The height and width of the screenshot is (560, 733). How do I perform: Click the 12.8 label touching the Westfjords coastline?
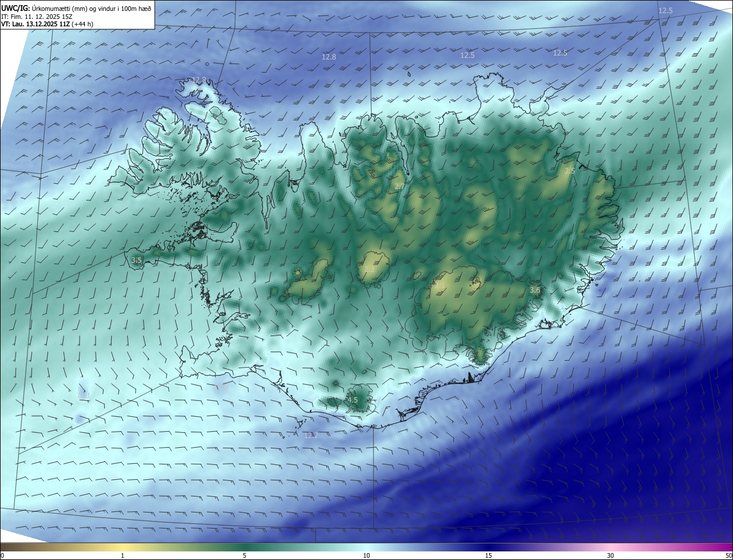[199, 80]
